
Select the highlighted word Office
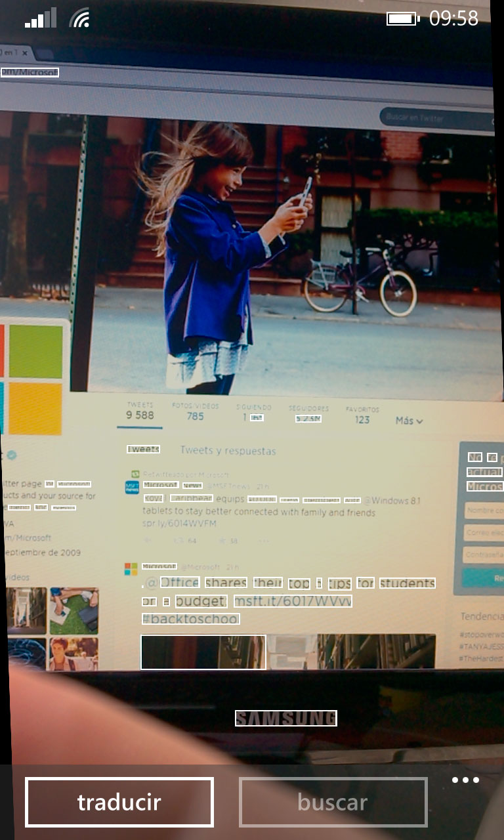point(180,583)
